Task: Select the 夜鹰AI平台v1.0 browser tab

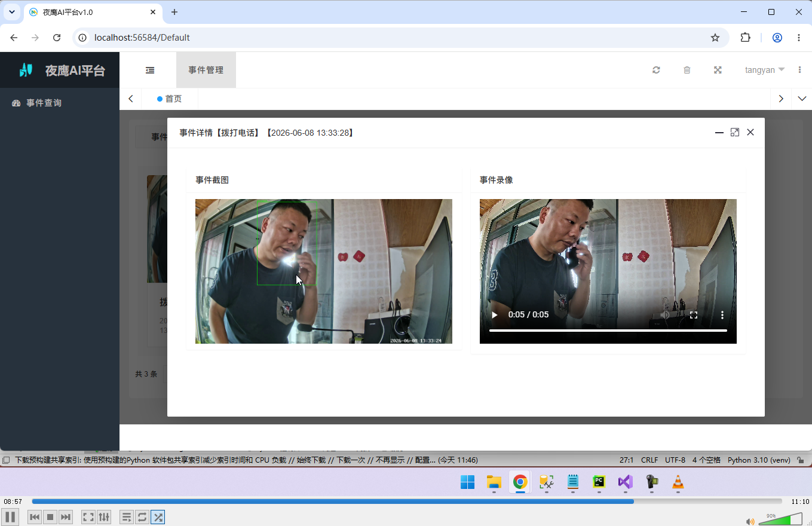Action: click(x=94, y=12)
